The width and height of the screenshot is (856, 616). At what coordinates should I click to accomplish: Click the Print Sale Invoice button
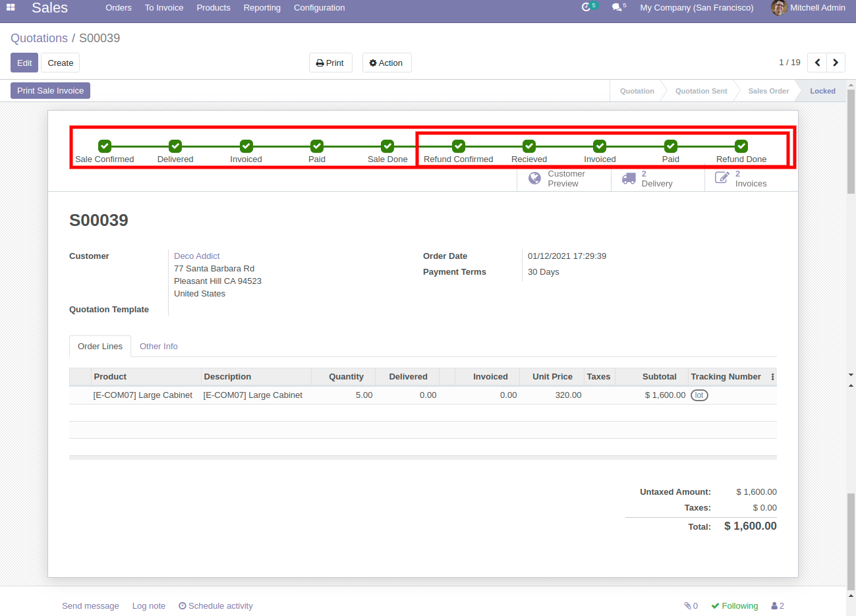click(50, 90)
